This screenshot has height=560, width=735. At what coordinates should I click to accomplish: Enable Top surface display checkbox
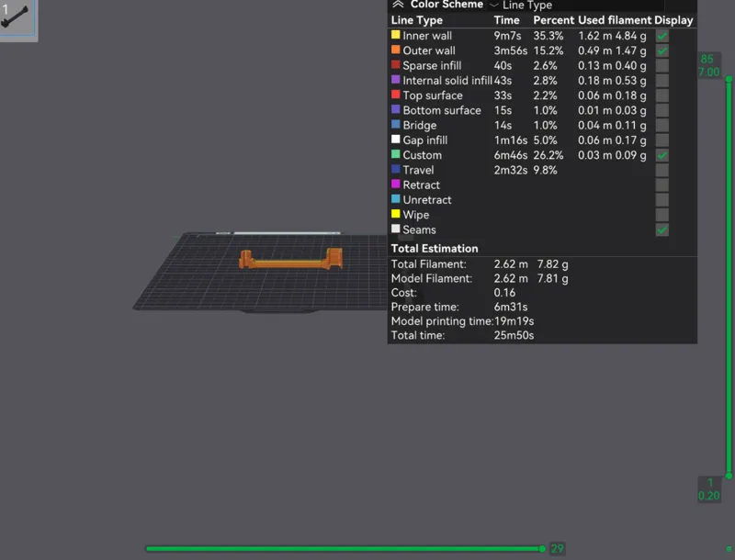pos(661,95)
